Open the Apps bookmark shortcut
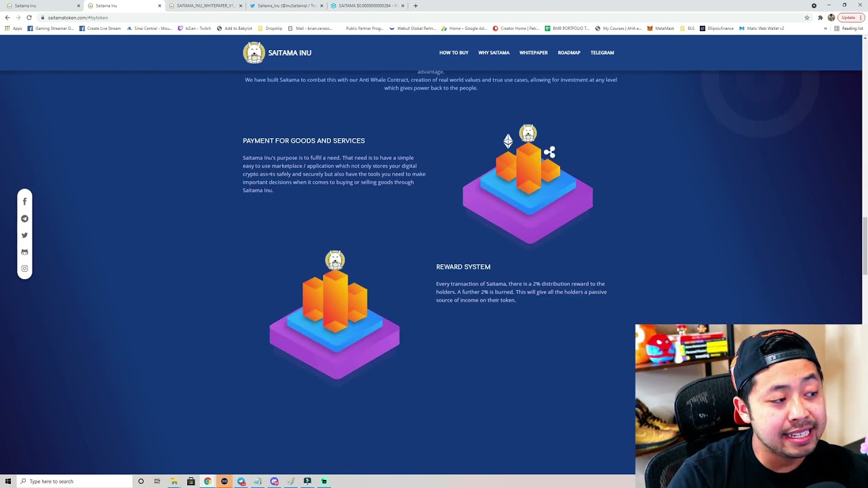This screenshot has width=868, height=488. point(14,28)
